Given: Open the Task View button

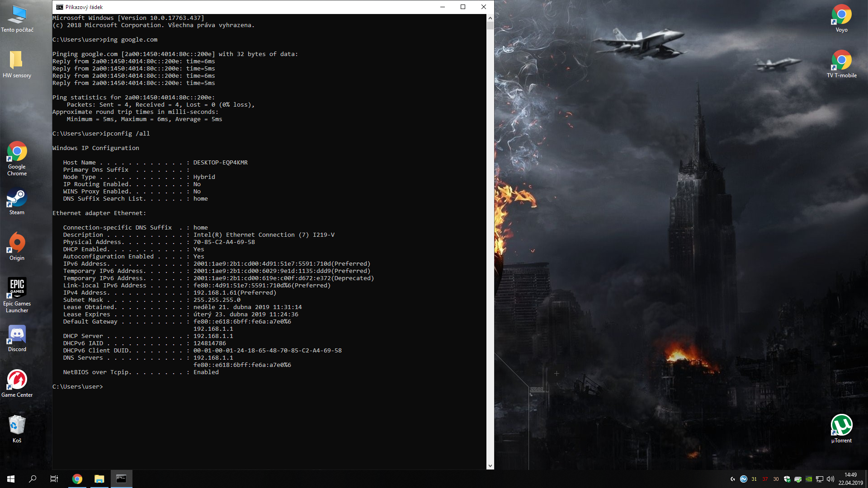Looking at the screenshot, I should coord(54,479).
